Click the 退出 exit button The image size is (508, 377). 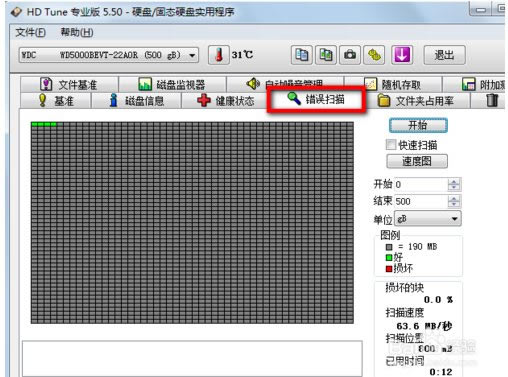tap(444, 55)
